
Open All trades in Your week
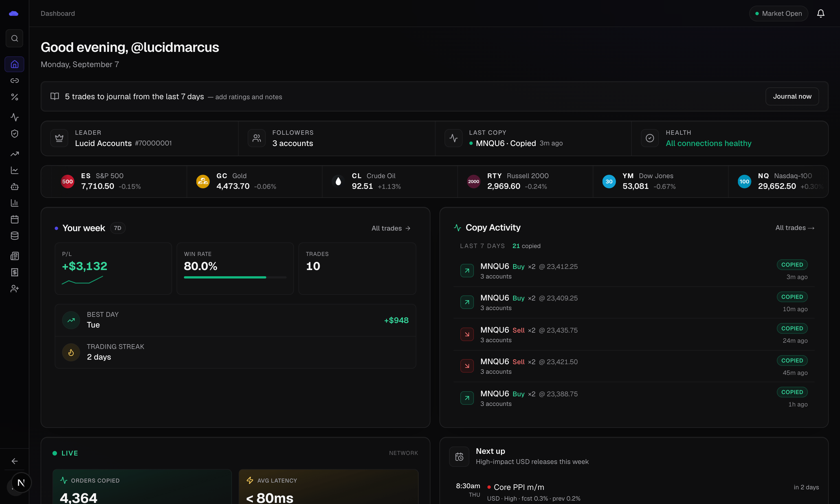(391, 228)
